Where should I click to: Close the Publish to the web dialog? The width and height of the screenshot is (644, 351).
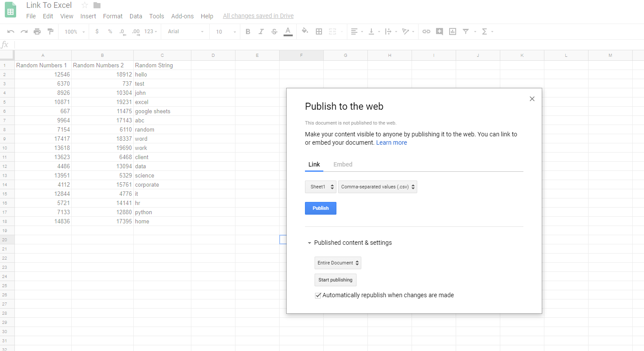click(x=532, y=99)
